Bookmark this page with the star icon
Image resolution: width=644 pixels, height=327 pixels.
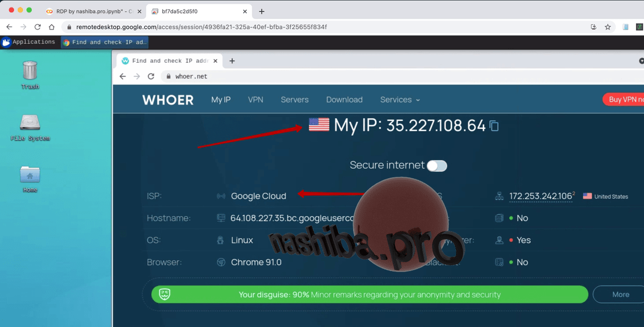pyautogui.click(x=608, y=27)
